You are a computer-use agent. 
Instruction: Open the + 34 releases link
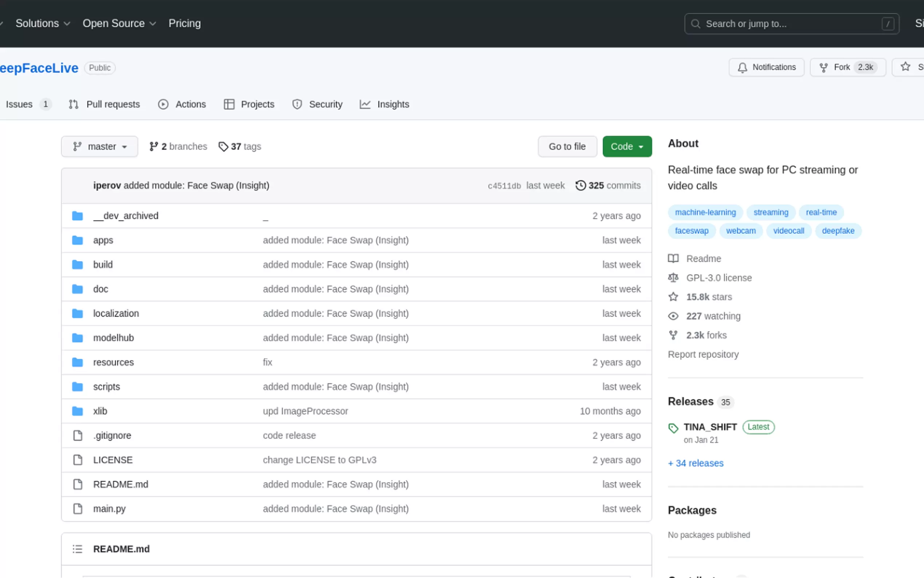(696, 463)
